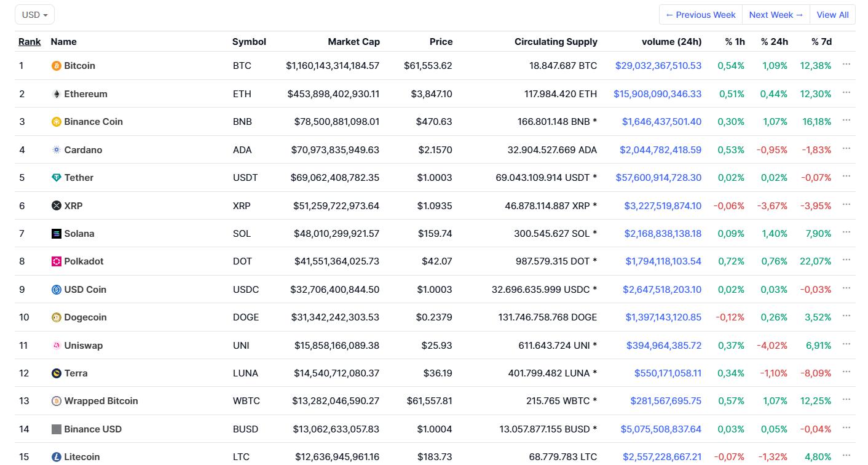Sort the table by Rank column
This screenshot has height=465, width=868.
[30, 42]
